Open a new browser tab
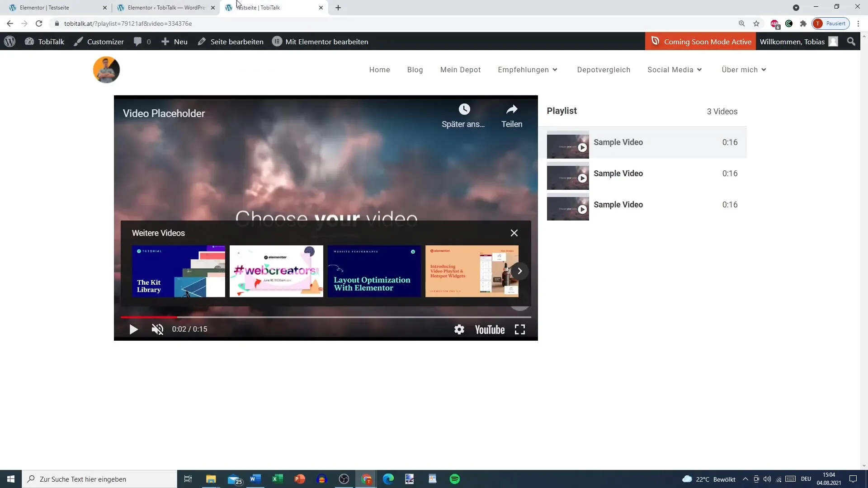868x488 pixels. coord(338,8)
